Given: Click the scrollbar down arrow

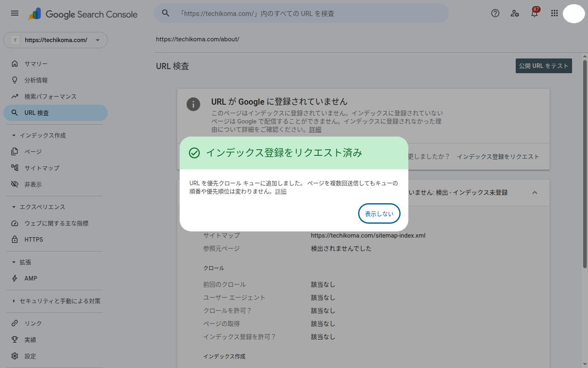Looking at the screenshot, I should (x=585, y=364).
